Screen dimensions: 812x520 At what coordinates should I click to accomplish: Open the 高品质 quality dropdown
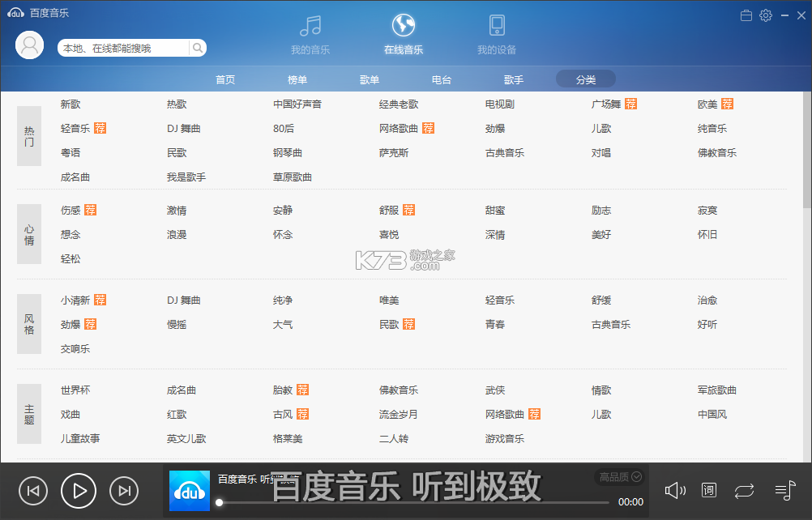(x=621, y=476)
